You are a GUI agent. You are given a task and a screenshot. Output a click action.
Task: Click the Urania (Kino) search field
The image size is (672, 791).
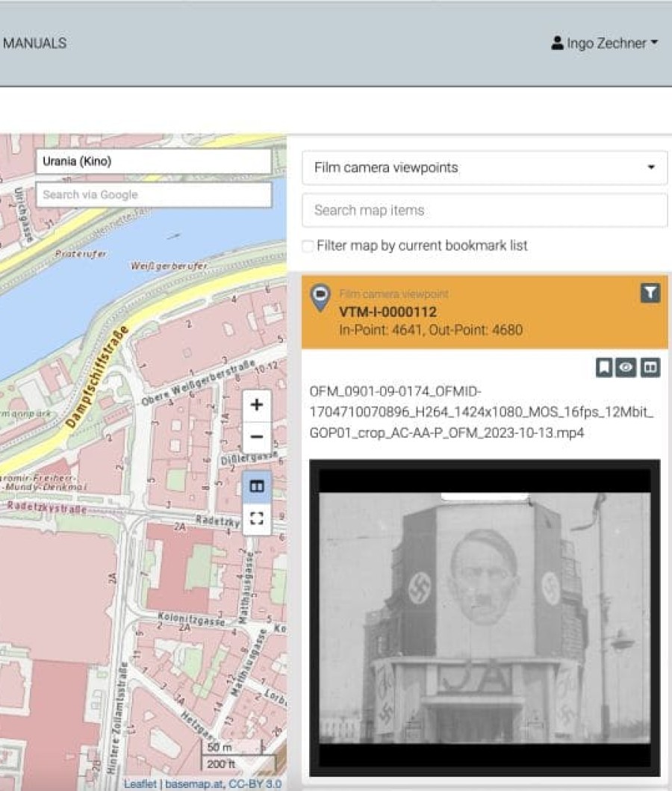coord(154,161)
